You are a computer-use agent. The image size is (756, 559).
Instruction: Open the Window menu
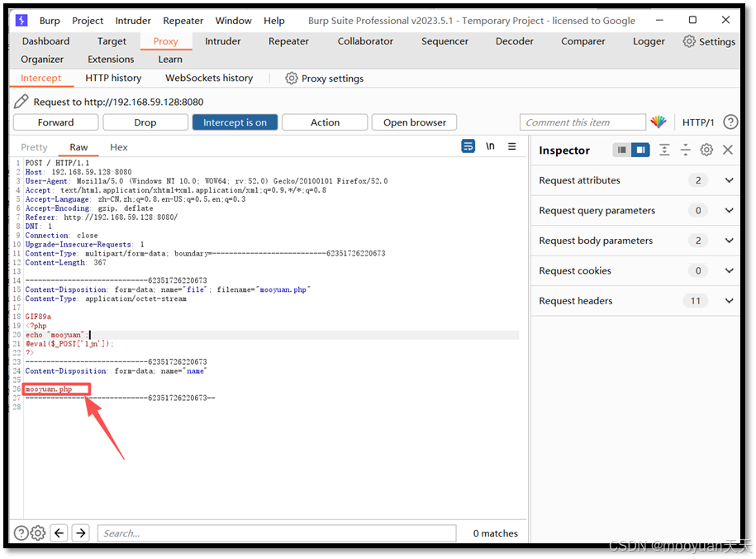[x=233, y=21]
